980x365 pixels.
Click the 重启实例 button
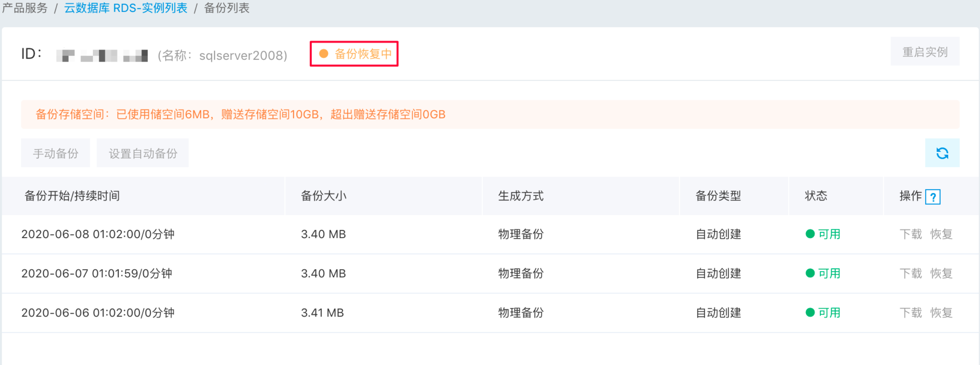pos(925,51)
